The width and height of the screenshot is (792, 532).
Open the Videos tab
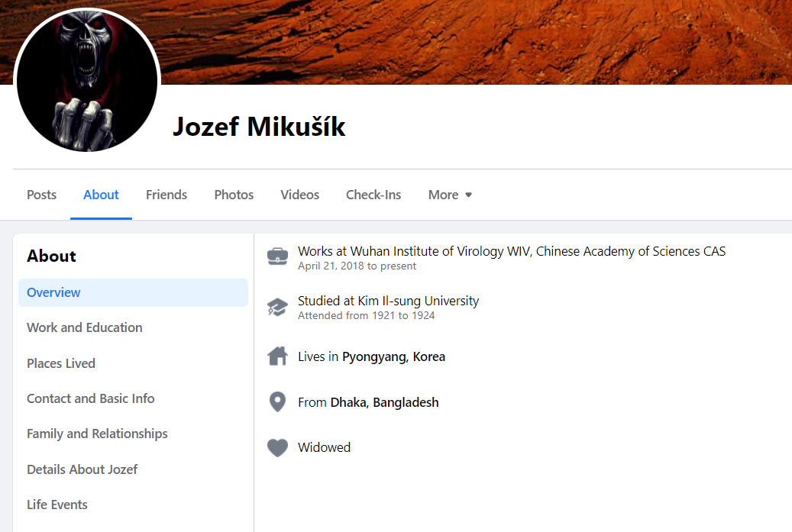(299, 195)
